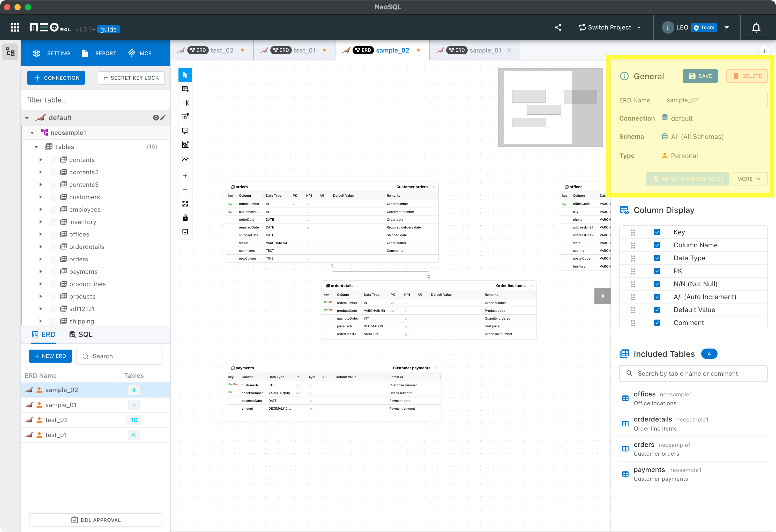
Task: Open the Switch Project dropdown
Action: pyautogui.click(x=609, y=27)
